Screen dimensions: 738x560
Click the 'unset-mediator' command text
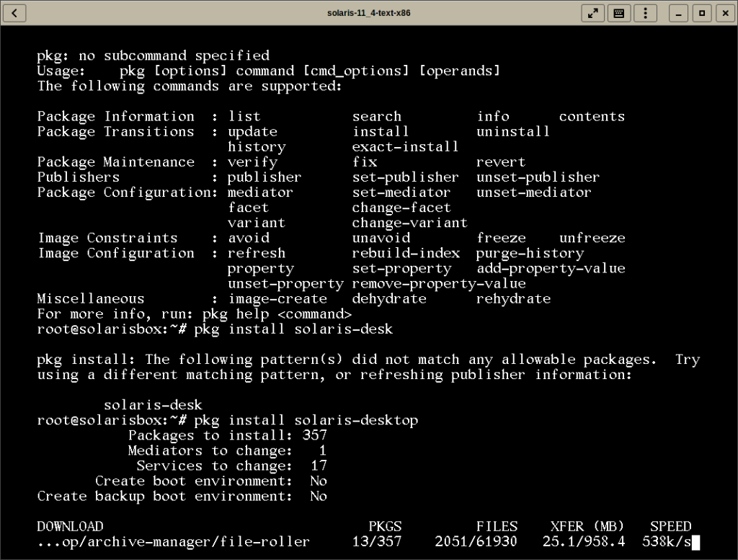tap(534, 192)
